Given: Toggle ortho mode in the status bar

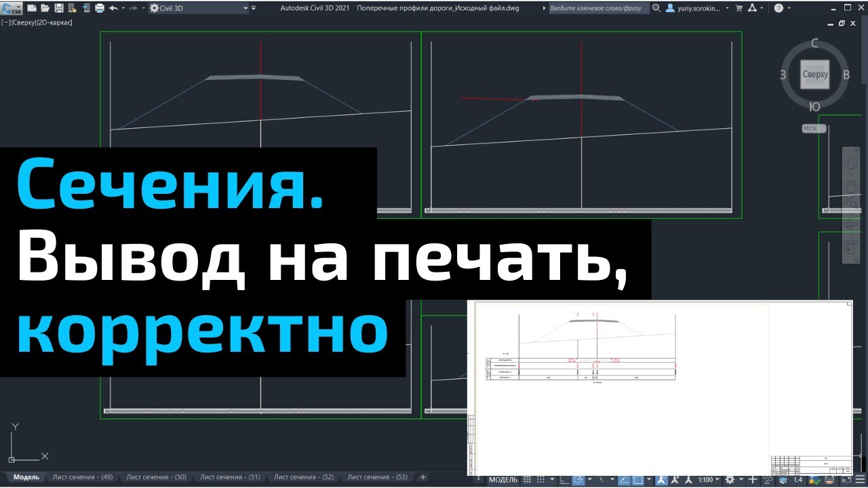Looking at the screenshot, I should point(564,480).
